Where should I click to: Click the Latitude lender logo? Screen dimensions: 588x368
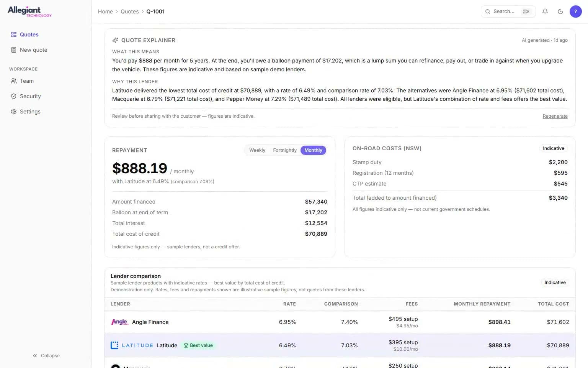(x=132, y=345)
